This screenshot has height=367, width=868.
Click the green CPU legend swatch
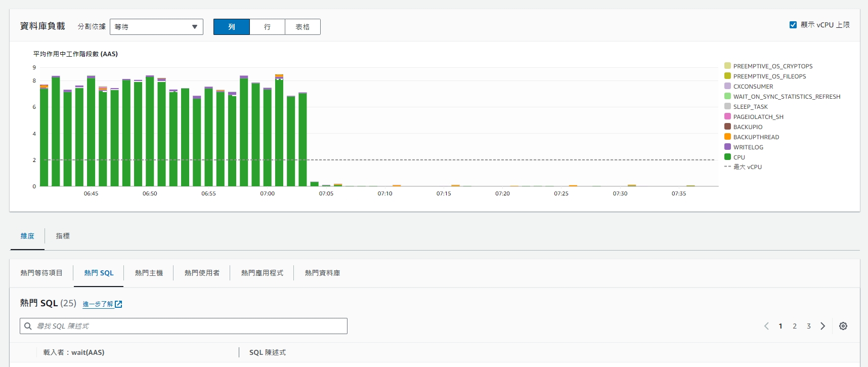[727, 157]
